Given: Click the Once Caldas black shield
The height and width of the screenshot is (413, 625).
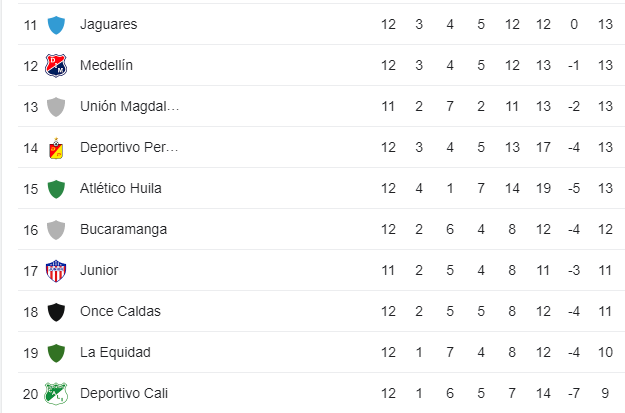Looking at the screenshot, I should pos(56,312).
